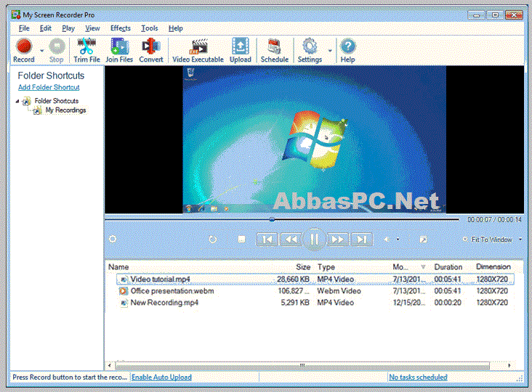Select the Folder Shortcuts tree item
The width and height of the screenshot is (532, 392).
pyautogui.click(x=56, y=101)
